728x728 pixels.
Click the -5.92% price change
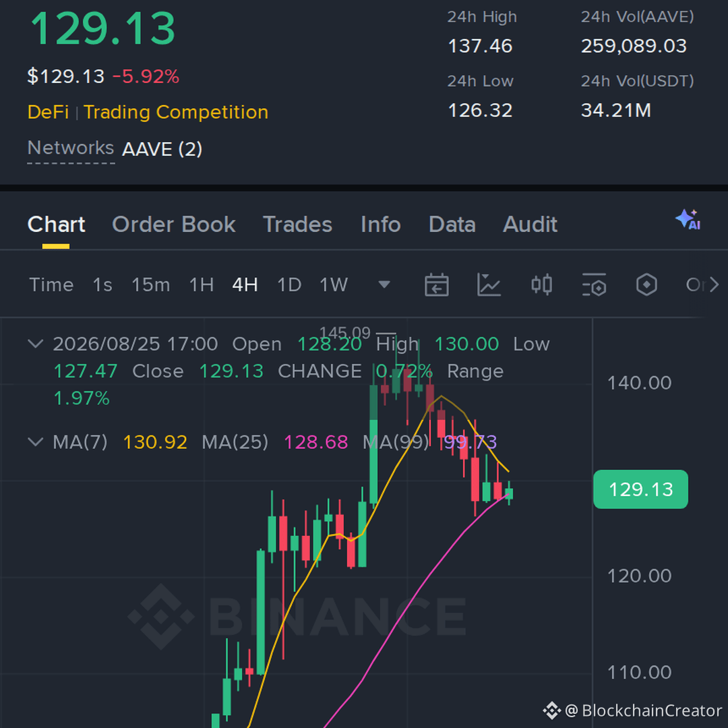(x=146, y=77)
